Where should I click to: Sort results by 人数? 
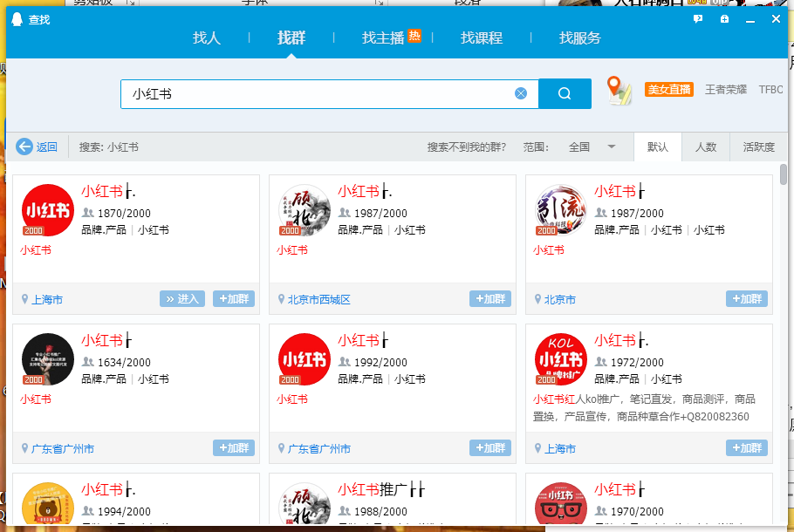[x=705, y=147]
